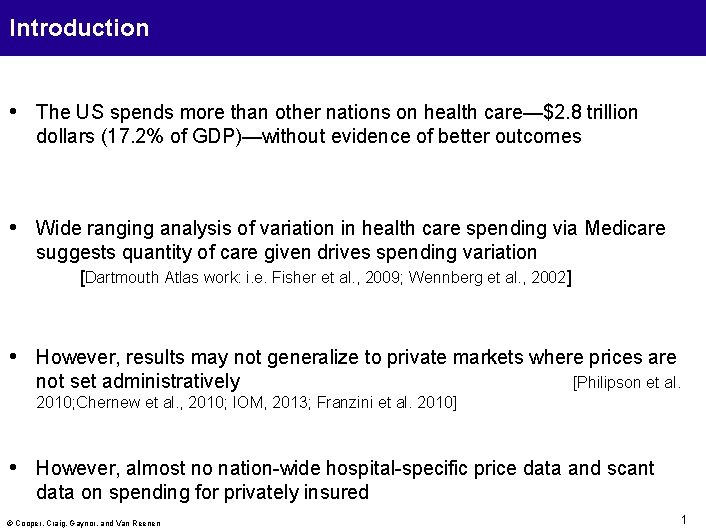This screenshot has height=529, width=706.
Task: Select the bullet marker before "Wide ranging"
Action: (x=13, y=227)
